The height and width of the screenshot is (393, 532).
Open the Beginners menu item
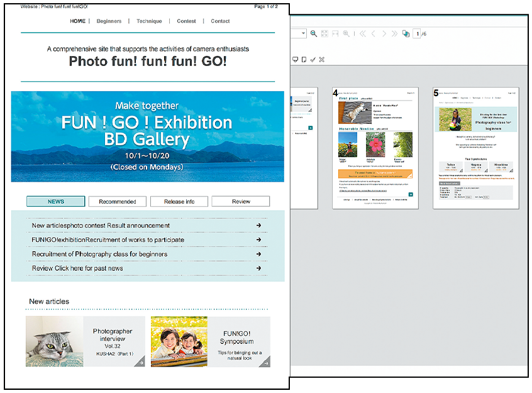(x=109, y=21)
